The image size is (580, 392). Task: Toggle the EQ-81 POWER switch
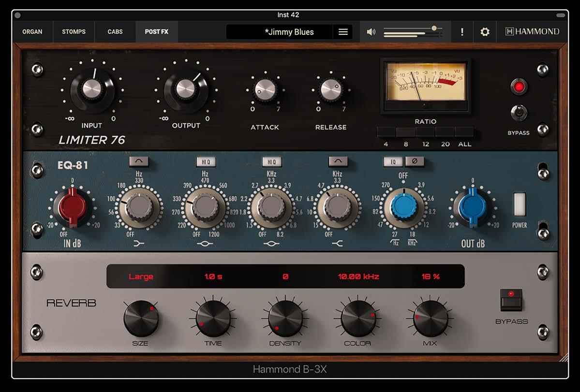[x=520, y=204]
